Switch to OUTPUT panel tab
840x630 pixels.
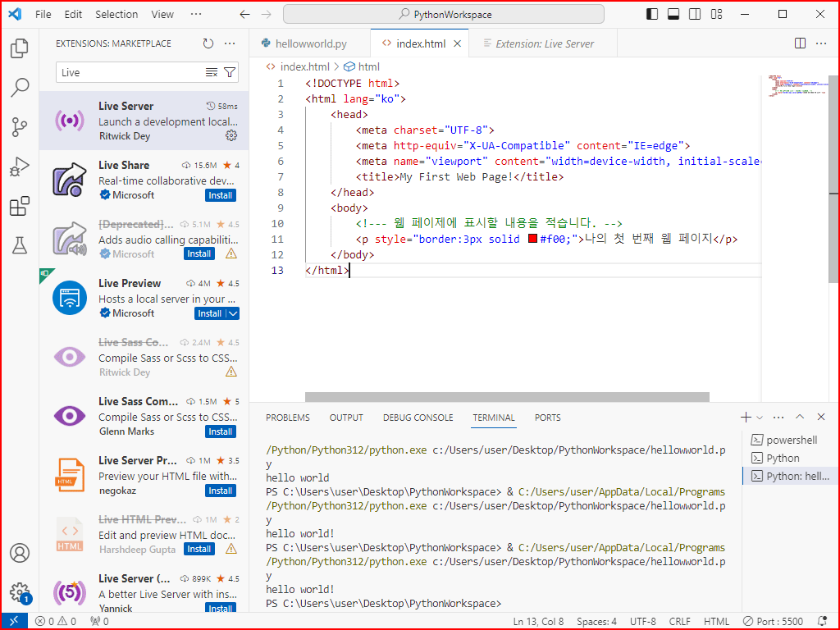pos(346,418)
